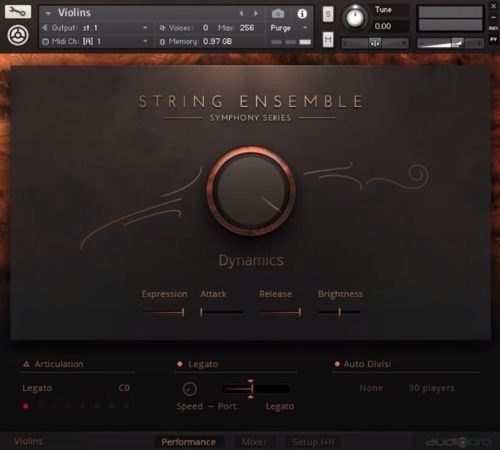Click the Expression slider

(x=164, y=312)
